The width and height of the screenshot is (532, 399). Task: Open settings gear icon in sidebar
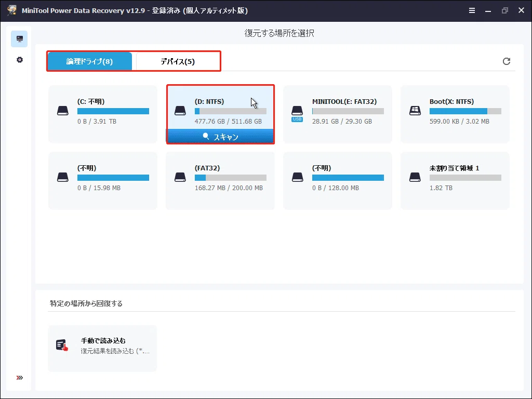coord(20,60)
